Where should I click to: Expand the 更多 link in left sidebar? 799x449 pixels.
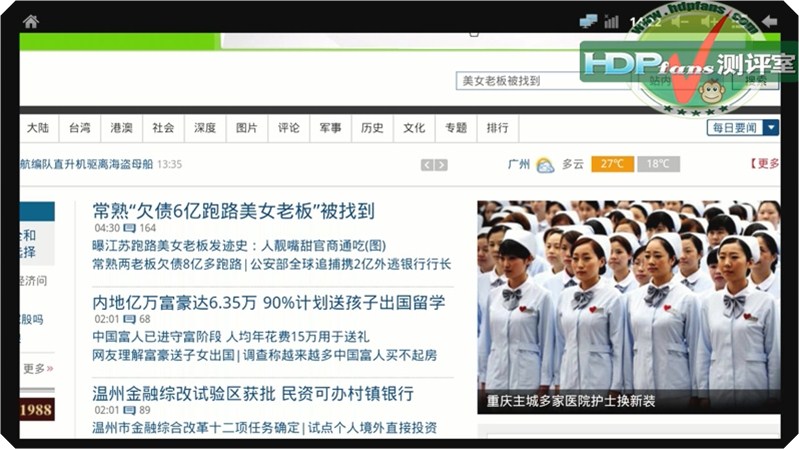(x=38, y=368)
